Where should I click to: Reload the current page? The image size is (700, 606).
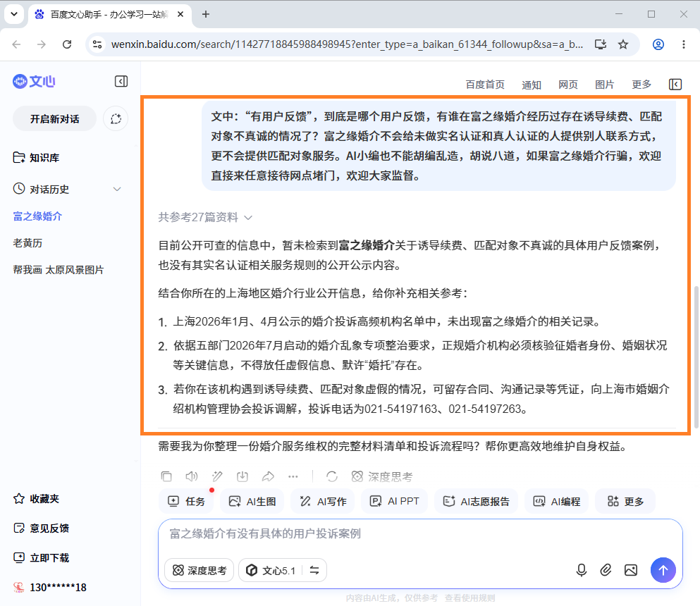(67, 44)
